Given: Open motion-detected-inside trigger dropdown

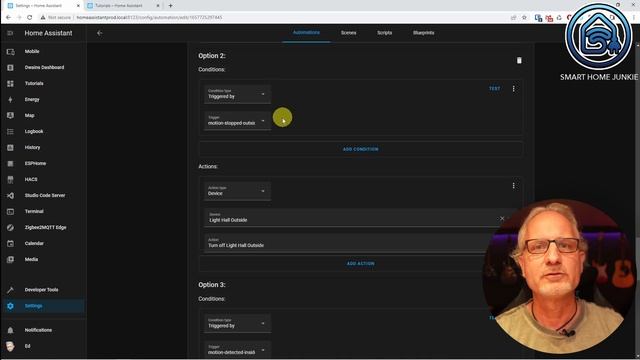Looking at the screenshot, I should pyautogui.click(x=237, y=350).
